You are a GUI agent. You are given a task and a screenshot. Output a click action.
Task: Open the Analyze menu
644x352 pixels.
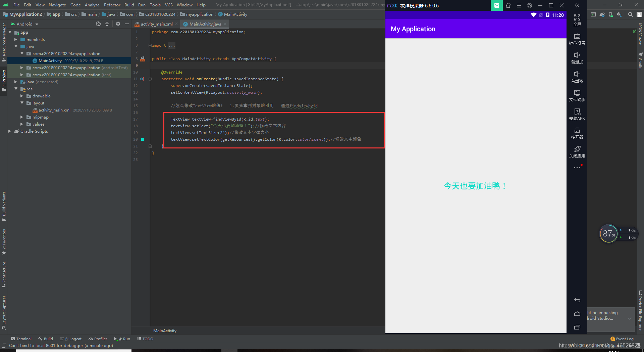(92, 5)
